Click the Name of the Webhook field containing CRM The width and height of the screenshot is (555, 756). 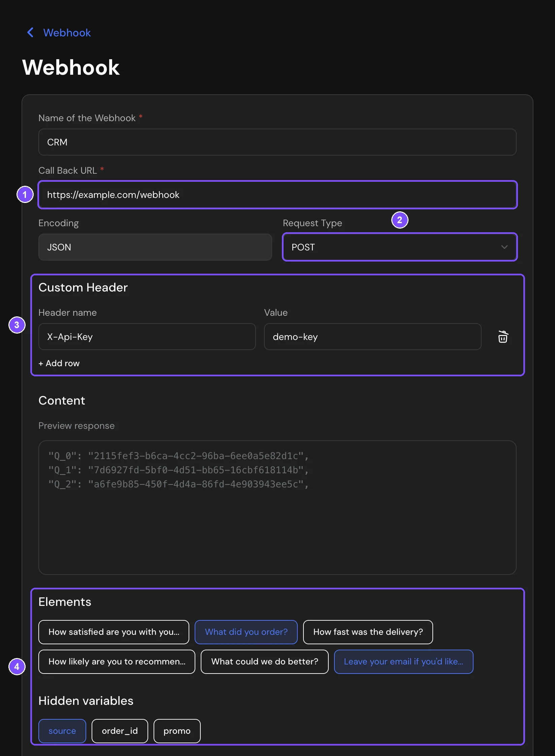point(277,142)
